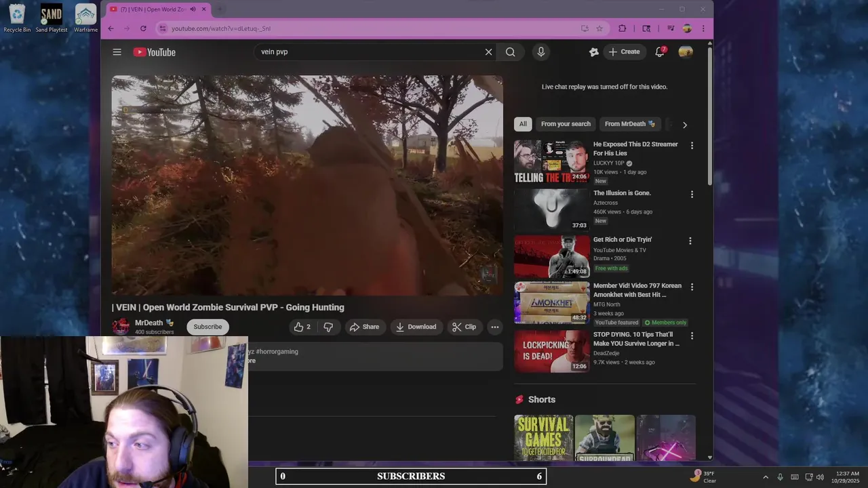
Task: Go back in browser history
Action: 111,28
